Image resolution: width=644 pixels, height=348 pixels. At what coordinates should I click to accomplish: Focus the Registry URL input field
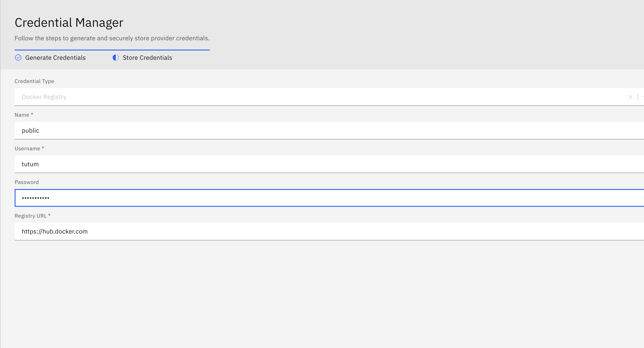click(300, 231)
